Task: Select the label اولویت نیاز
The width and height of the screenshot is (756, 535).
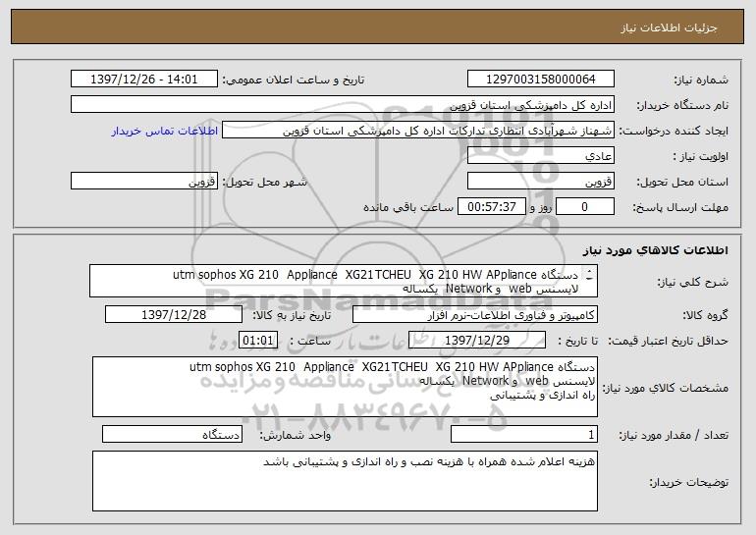Action: click(x=701, y=157)
